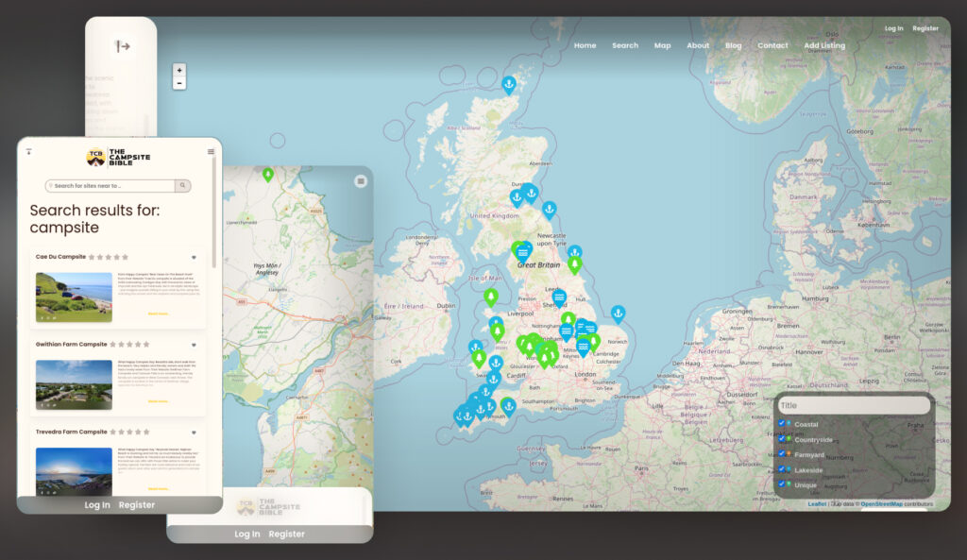Click the magnifier search button in mobile view
This screenshot has width=967, height=560.
click(x=182, y=186)
